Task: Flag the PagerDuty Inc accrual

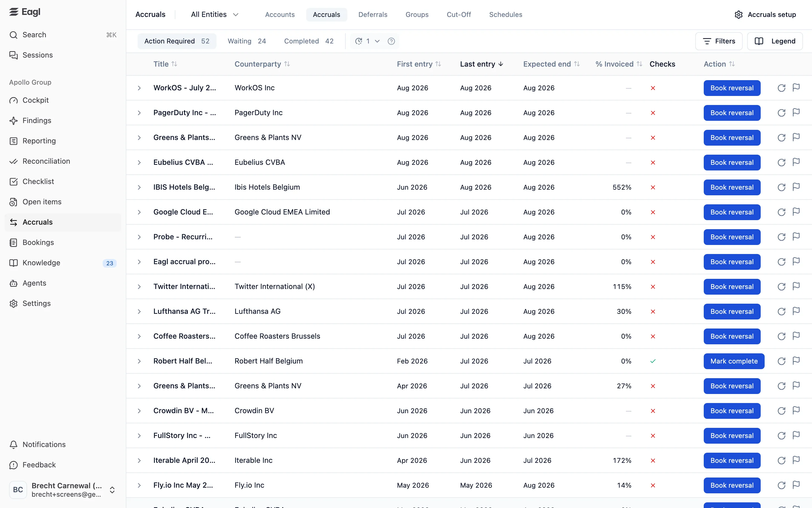Action: pos(796,113)
